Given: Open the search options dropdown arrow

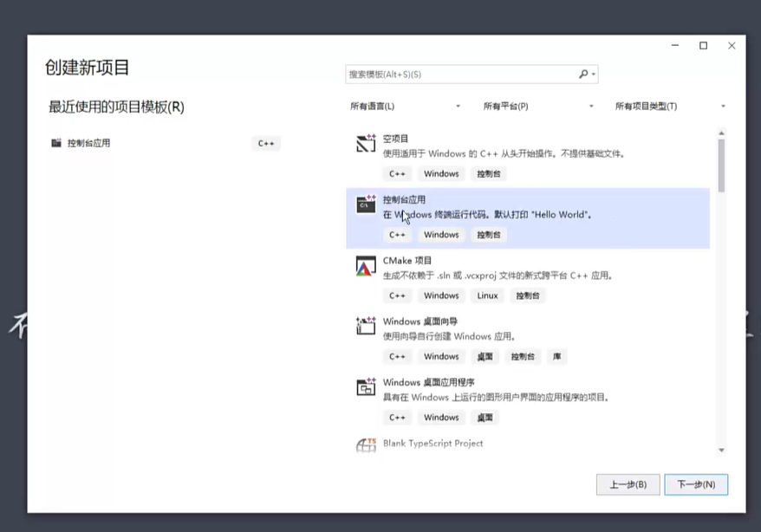Looking at the screenshot, I should (x=594, y=75).
